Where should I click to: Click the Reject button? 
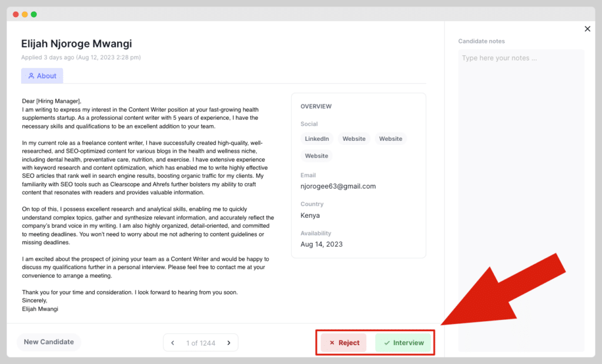coord(343,342)
